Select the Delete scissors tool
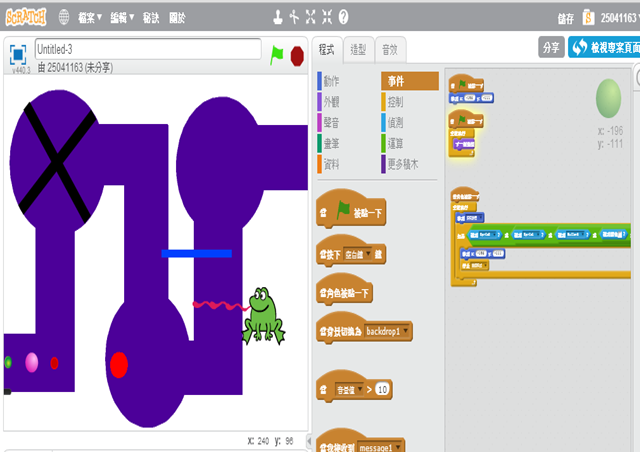 pos(294,17)
